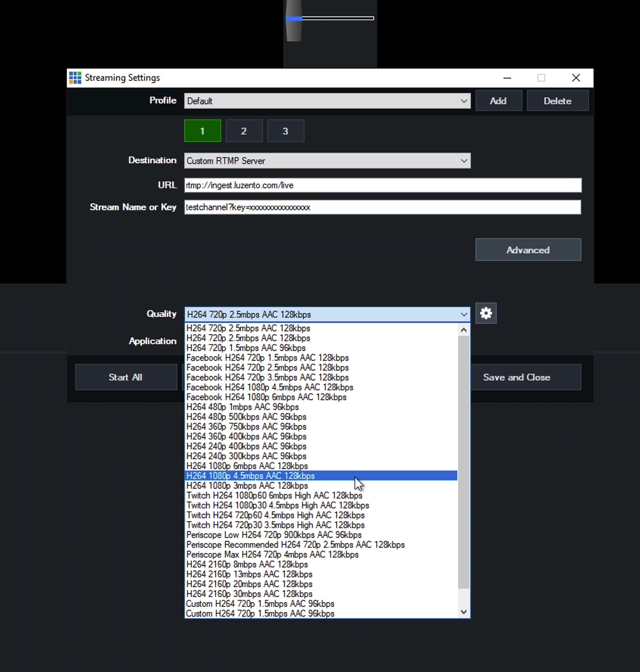This screenshot has height=672, width=640.
Task: Click the Advanced button
Action: click(x=528, y=250)
